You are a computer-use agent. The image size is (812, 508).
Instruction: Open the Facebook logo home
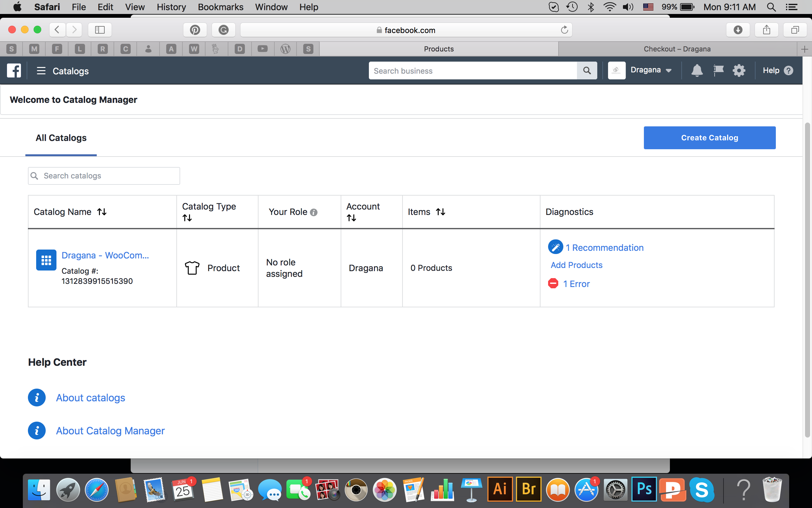click(x=14, y=70)
